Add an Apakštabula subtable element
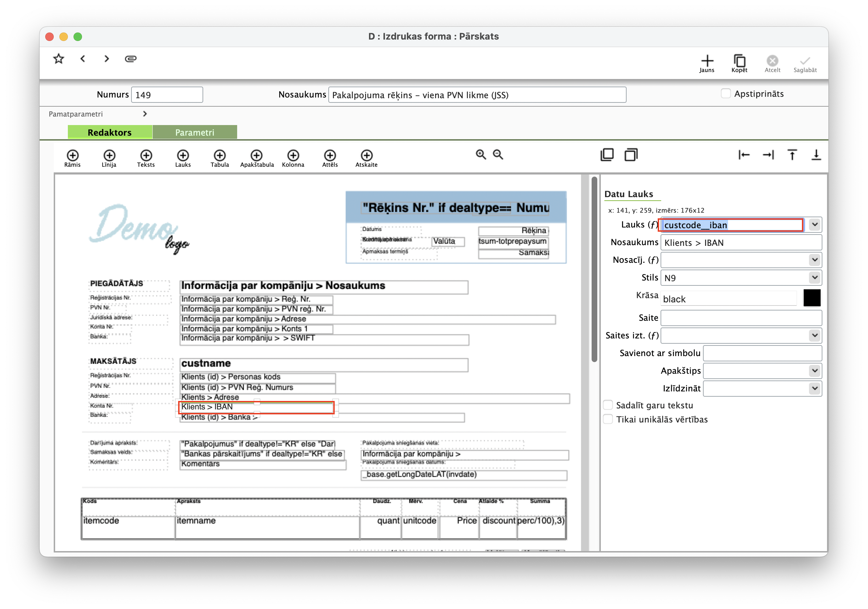The width and height of the screenshot is (868, 609). 257,158
